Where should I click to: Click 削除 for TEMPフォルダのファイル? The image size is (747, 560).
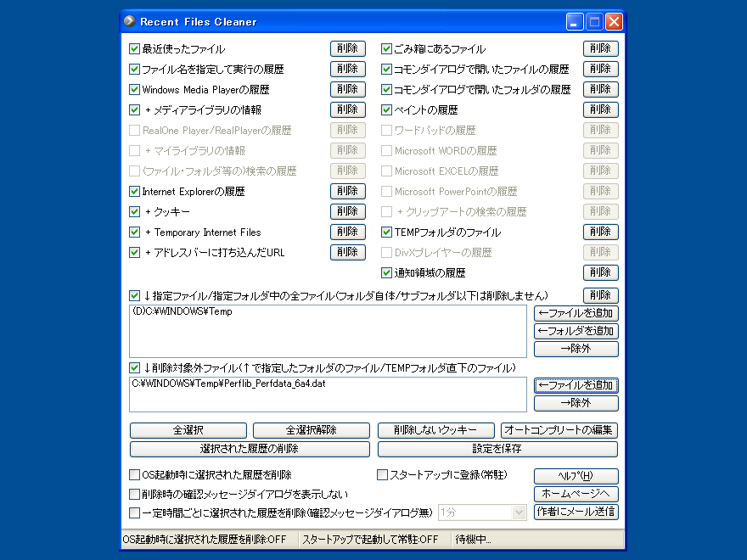click(601, 232)
